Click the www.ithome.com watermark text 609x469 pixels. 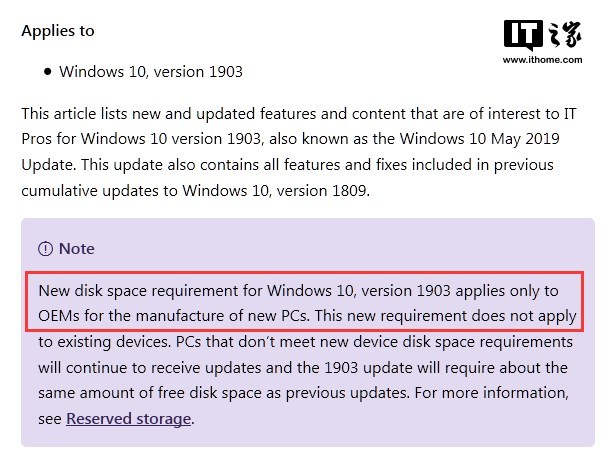pyautogui.click(x=542, y=60)
